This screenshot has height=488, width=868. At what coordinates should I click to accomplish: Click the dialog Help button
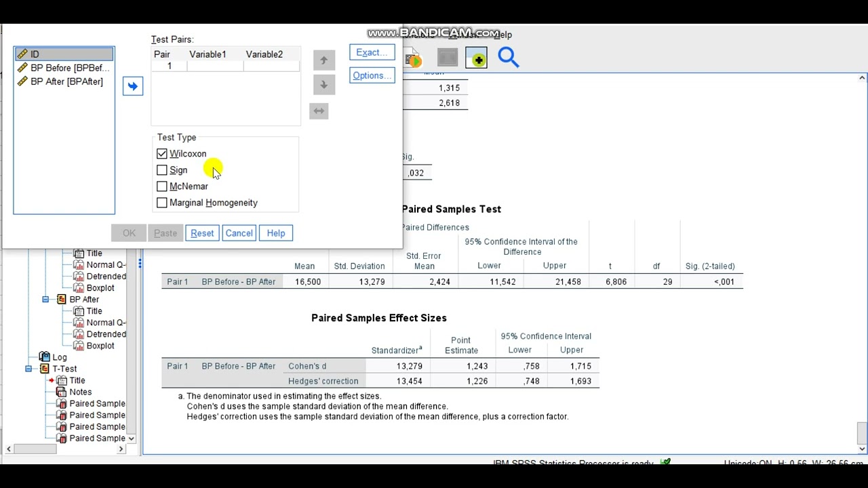click(x=276, y=233)
